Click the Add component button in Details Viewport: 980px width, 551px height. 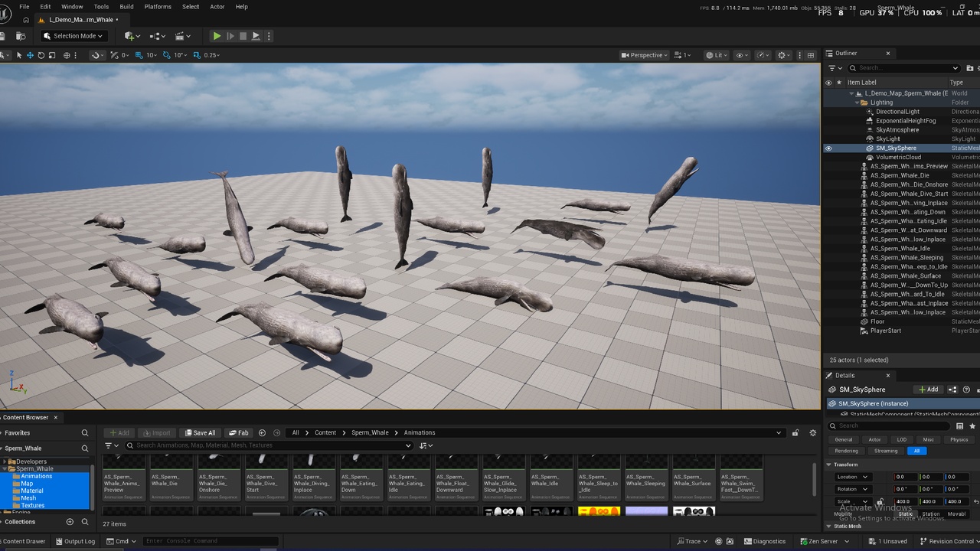pos(929,390)
